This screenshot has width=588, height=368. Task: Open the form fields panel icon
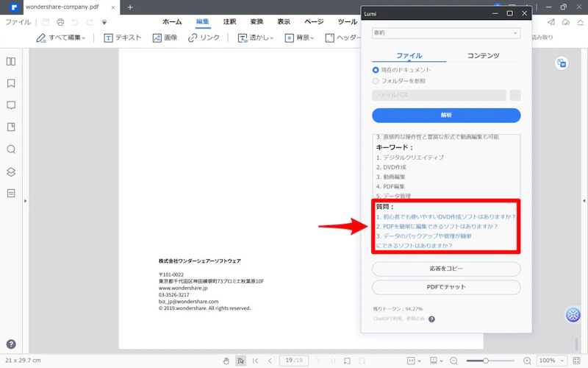point(11,194)
